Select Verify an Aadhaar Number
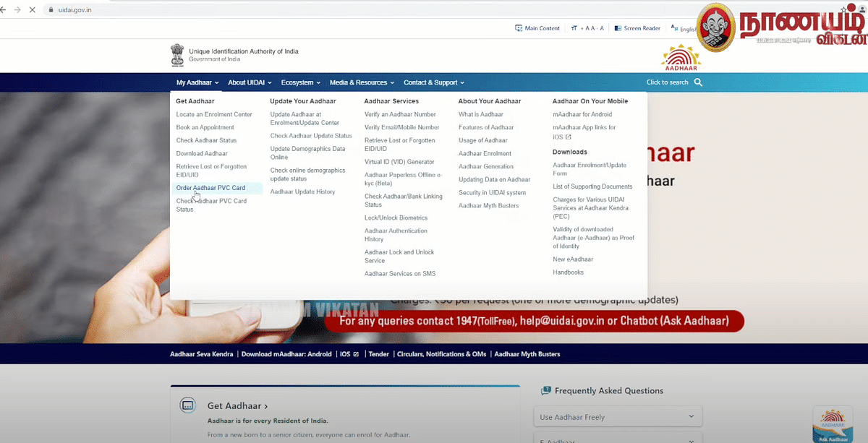The image size is (868, 443). pos(400,114)
